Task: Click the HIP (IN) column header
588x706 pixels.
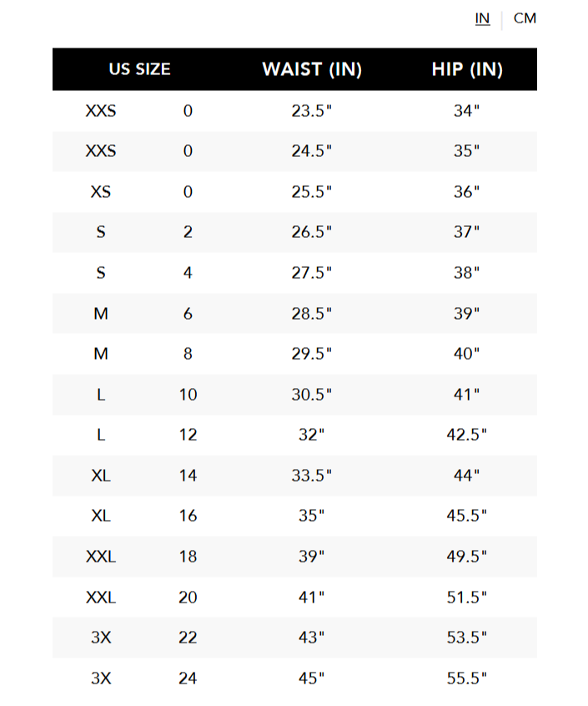Action: 467,69
